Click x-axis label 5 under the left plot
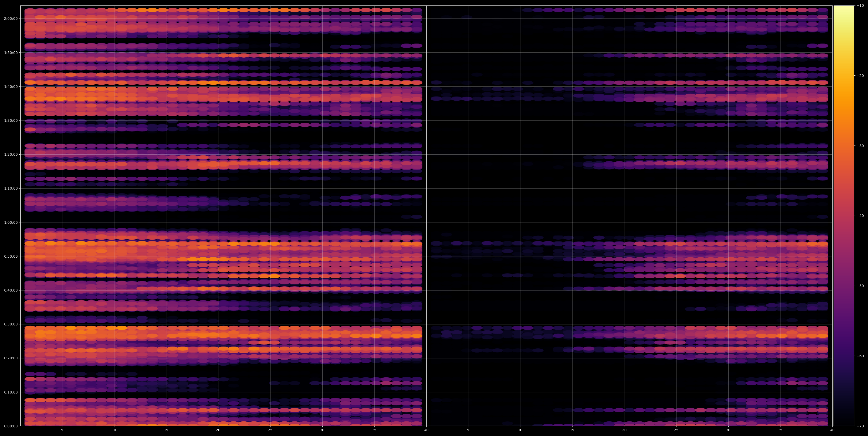This screenshot has height=436, width=868. [x=62, y=430]
